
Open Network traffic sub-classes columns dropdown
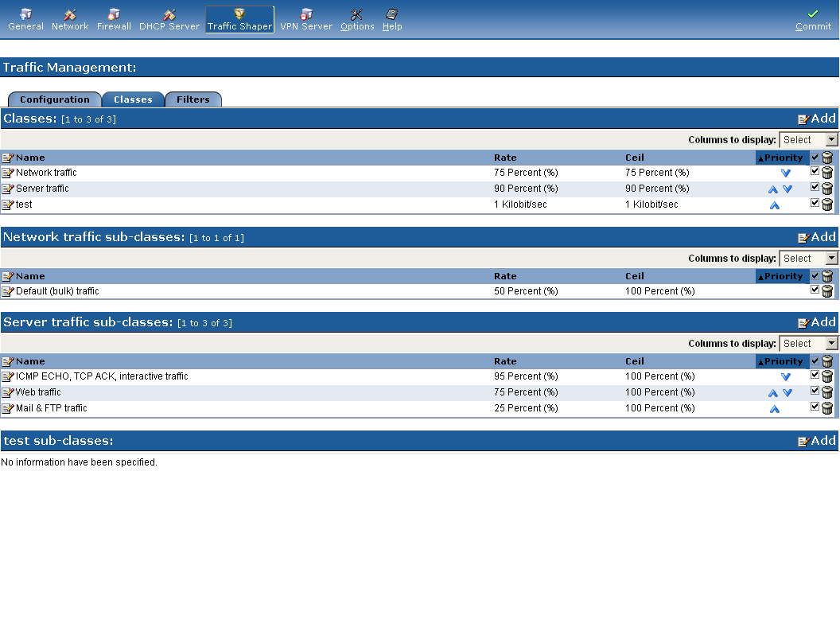(x=808, y=259)
